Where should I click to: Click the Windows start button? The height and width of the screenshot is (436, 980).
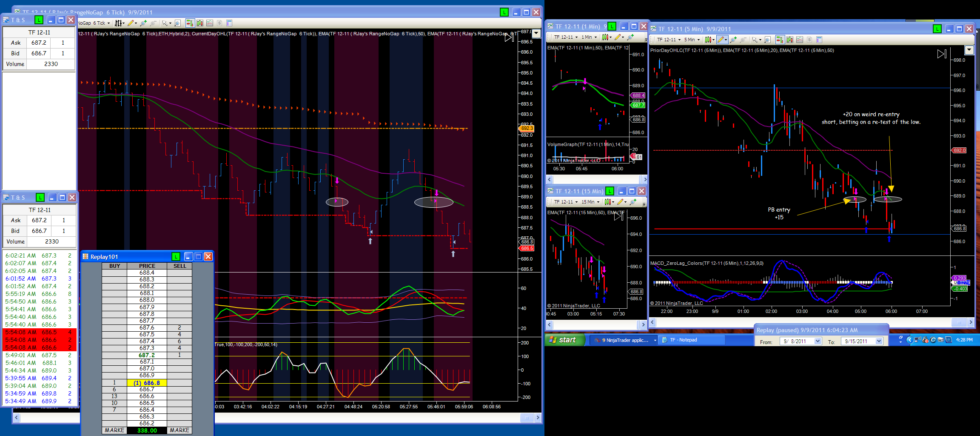coord(565,340)
